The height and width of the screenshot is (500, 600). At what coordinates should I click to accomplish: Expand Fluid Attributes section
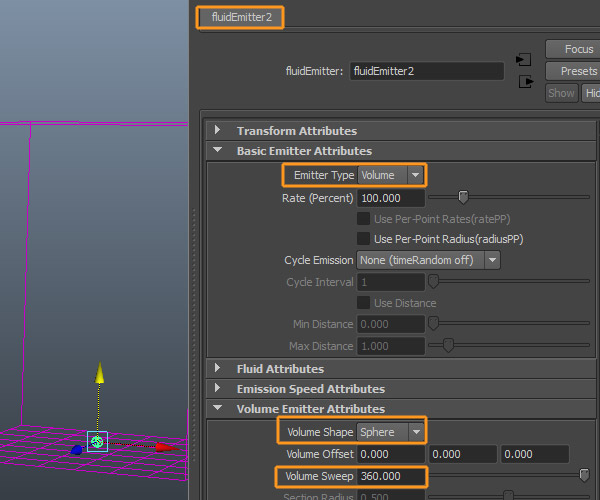pyautogui.click(x=217, y=368)
